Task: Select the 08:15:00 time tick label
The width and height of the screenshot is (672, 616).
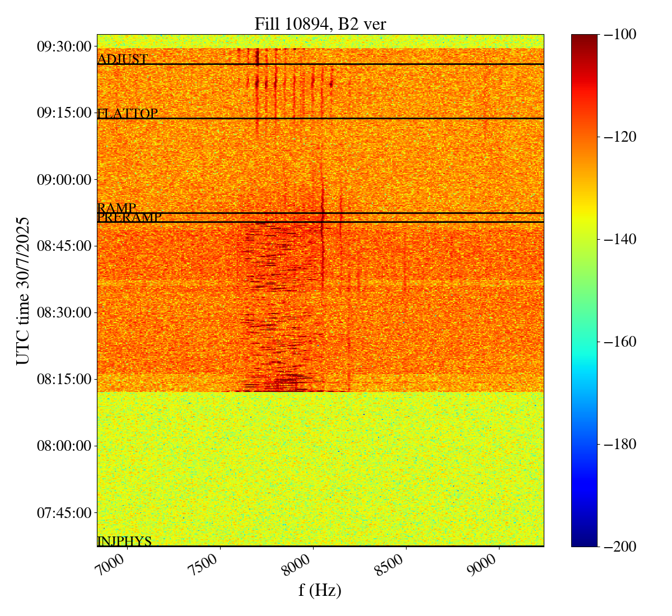Action: coord(64,379)
